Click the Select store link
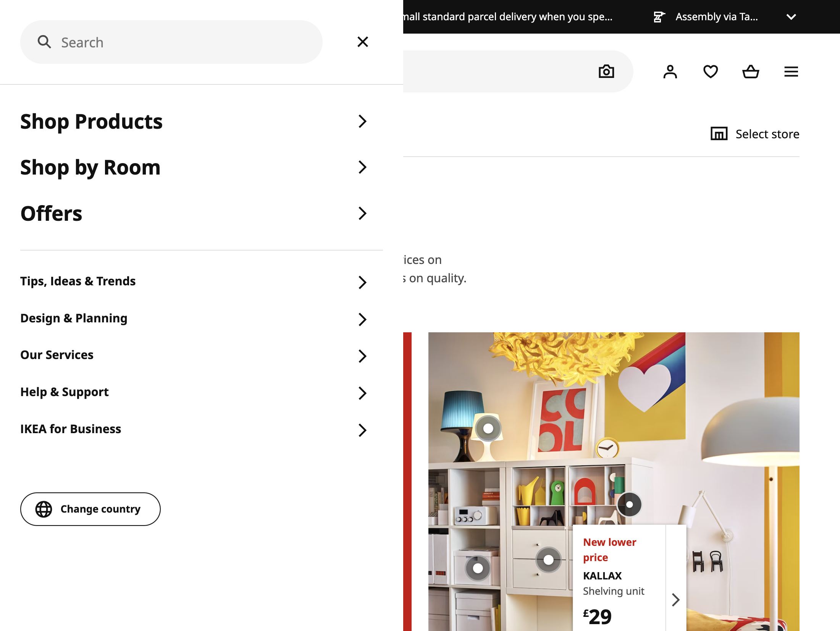The image size is (840, 631). click(767, 134)
